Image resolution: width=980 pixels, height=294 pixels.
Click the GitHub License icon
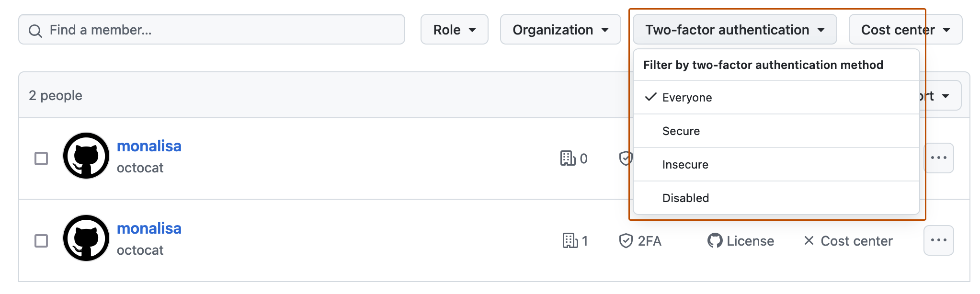(x=714, y=241)
